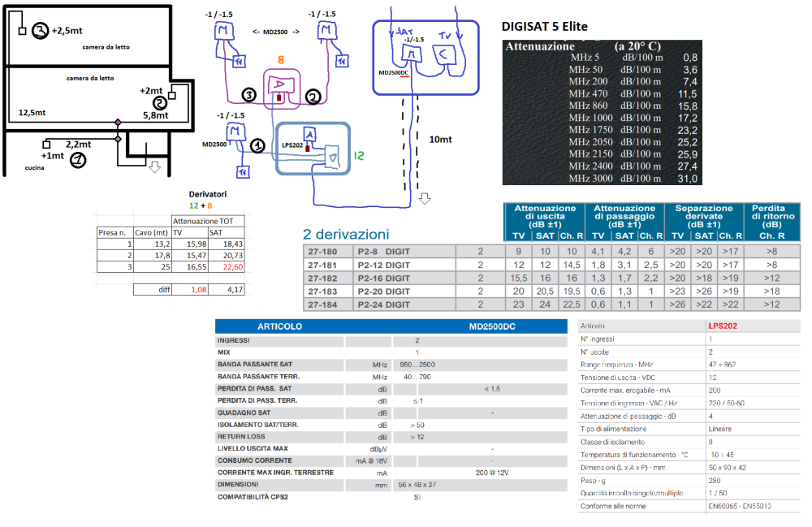Viewport: 812px width, 527px height.
Task: Click the '2 derivazioni' heading
Action: click(x=346, y=234)
